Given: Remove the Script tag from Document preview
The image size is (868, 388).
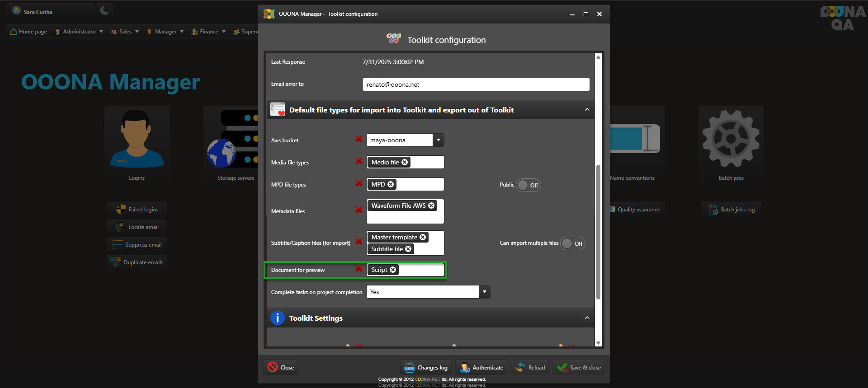Looking at the screenshot, I should coord(393,270).
